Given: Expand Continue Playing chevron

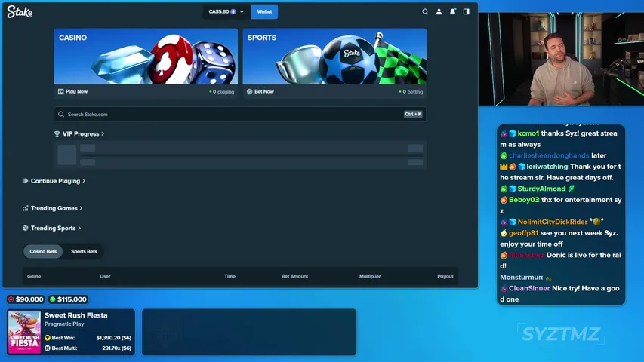Looking at the screenshot, I should coord(84,181).
